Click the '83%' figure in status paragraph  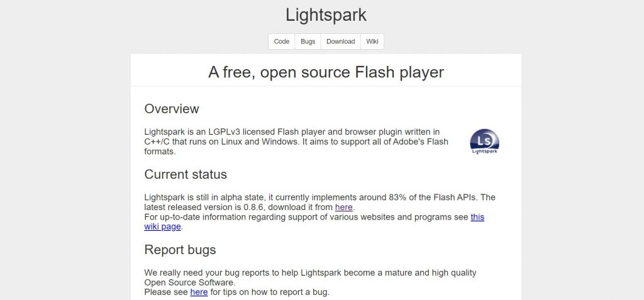(x=397, y=197)
